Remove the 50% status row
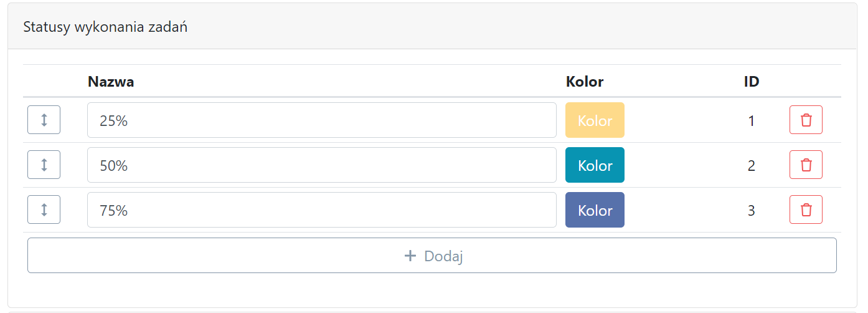This screenshot has height=313, width=868. tap(806, 165)
